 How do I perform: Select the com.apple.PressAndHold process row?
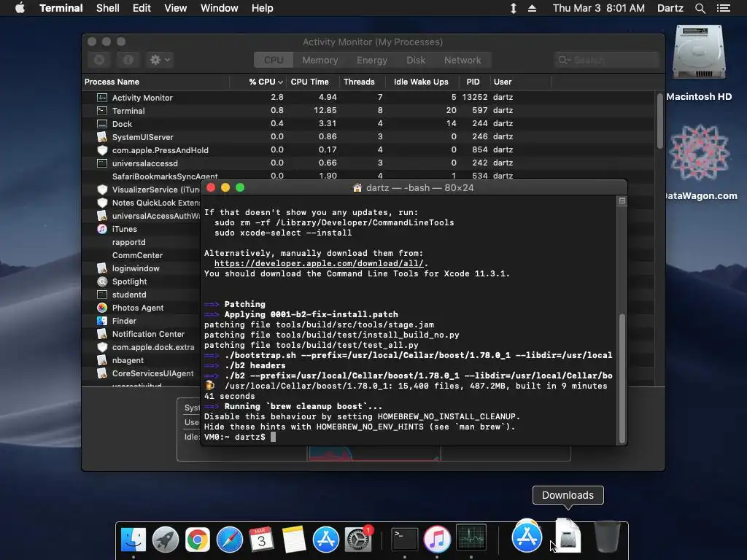[369, 149]
